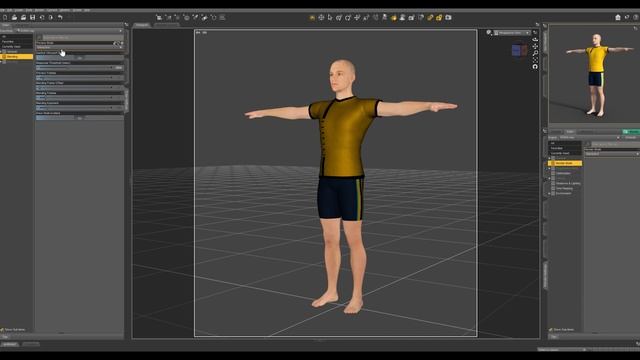Click the view cube in the viewport
This screenshot has height=360, width=640.
[x=519, y=50]
